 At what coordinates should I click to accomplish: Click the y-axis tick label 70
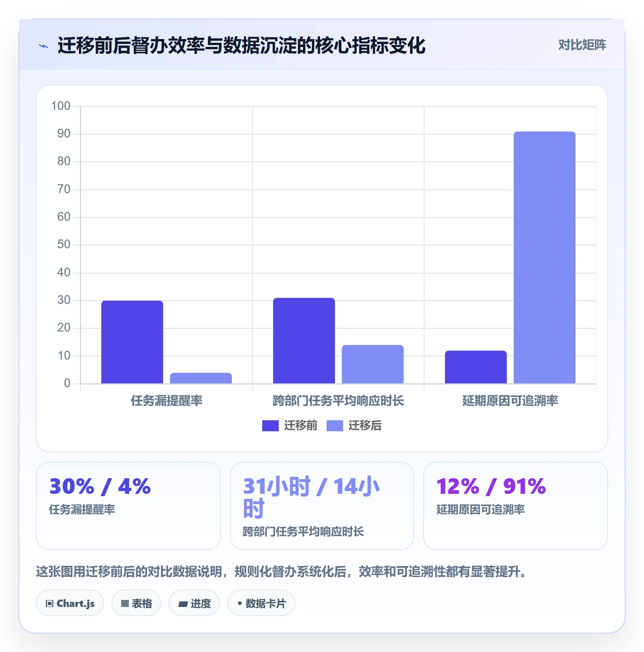(64, 189)
